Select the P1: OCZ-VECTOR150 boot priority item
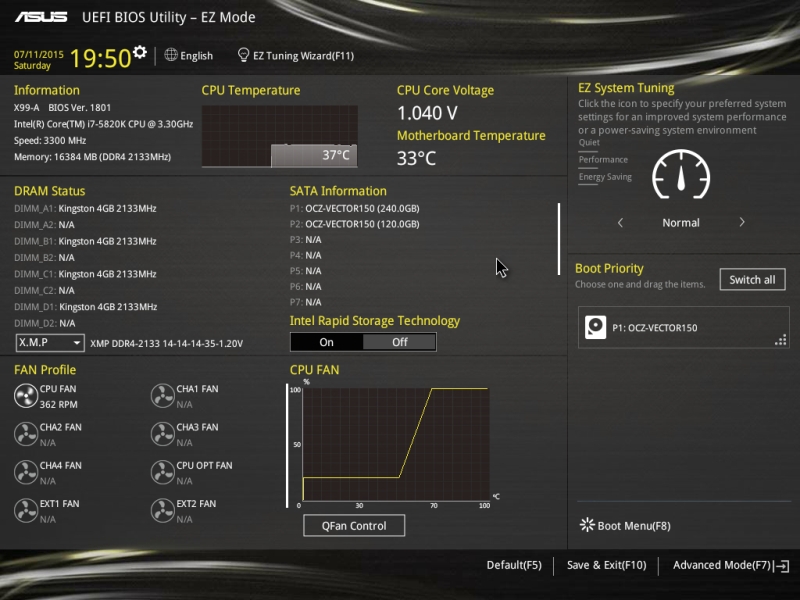The width and height of the screenshot is (800, 600). click(684, 328)
